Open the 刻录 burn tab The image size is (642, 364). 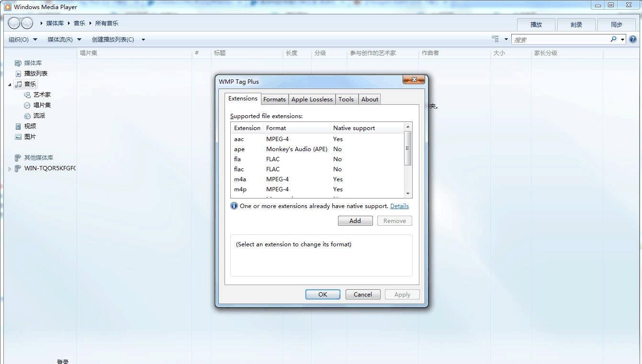[x=576, y=24]
